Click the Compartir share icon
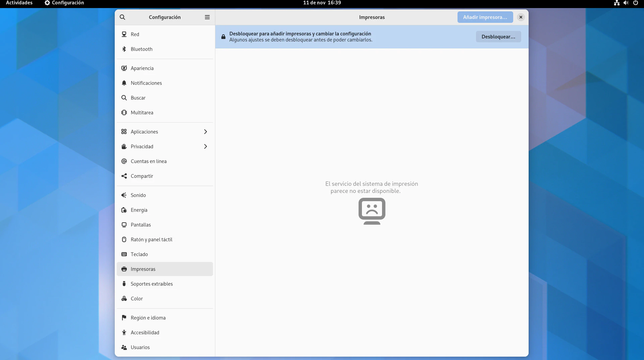 124,176
